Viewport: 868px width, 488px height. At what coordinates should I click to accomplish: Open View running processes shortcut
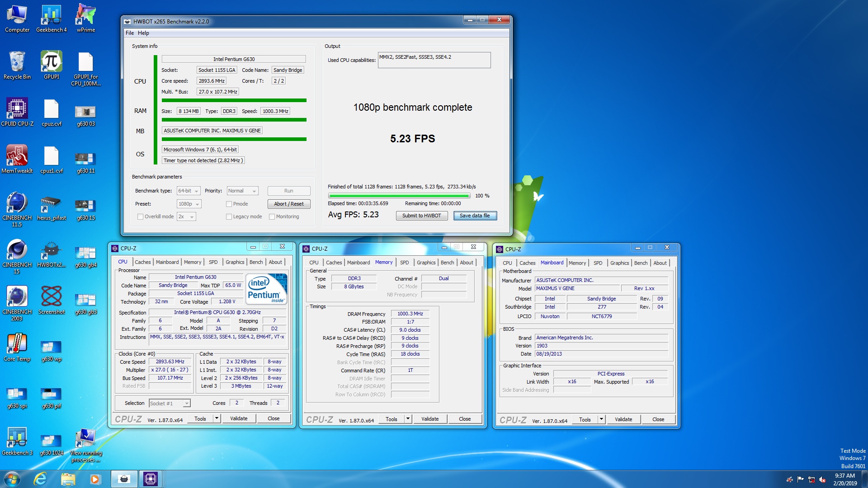click(x=86, y=445)
